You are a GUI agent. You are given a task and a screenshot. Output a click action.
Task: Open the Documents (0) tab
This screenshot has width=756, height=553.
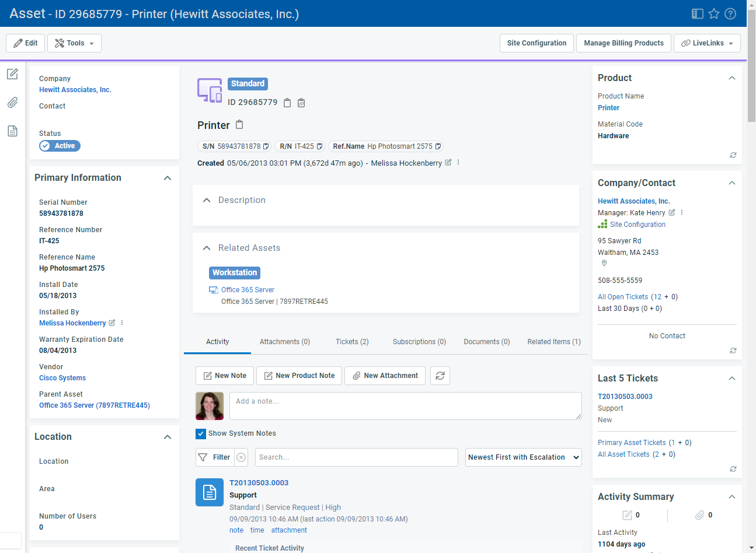click(487, 342)
